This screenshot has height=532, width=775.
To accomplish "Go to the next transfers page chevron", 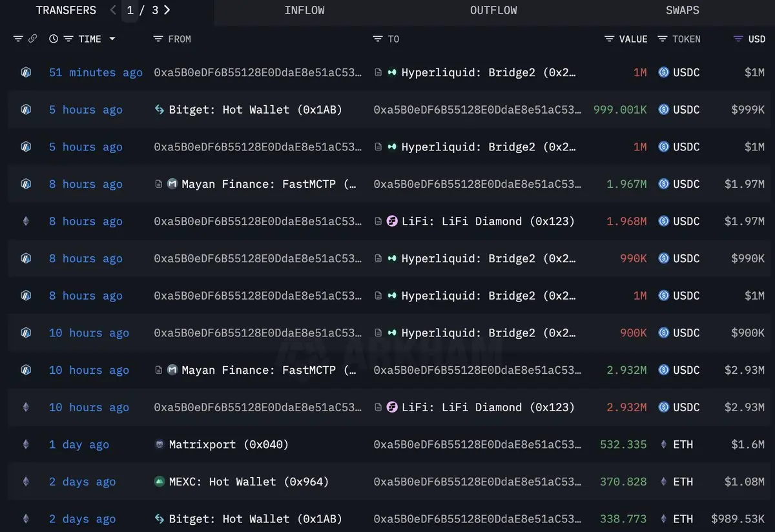I will click(x=167, y=10).
